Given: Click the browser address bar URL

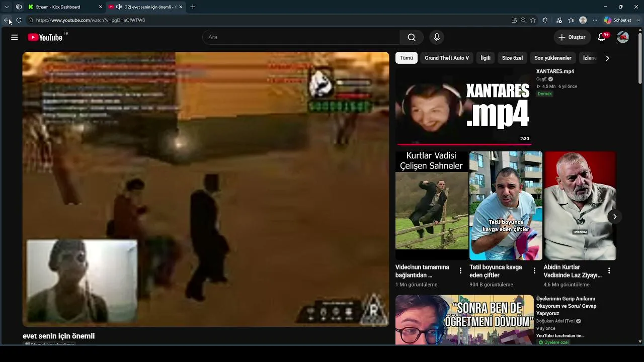Looking at the screenshot, I should point(91,20).
